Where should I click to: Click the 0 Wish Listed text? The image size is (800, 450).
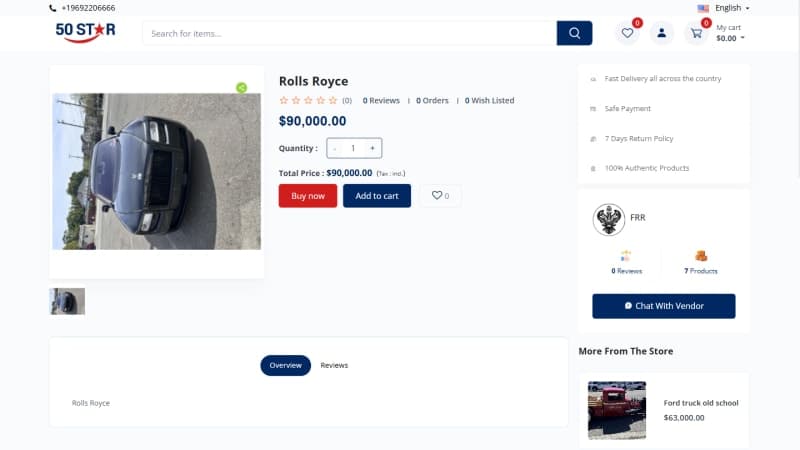click(x=489, y=101)
